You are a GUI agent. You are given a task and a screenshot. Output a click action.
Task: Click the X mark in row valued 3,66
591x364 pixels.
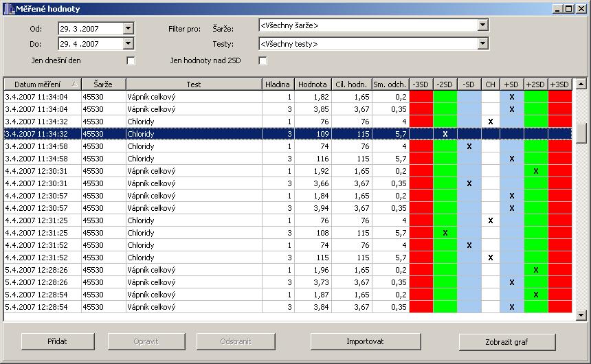469,183
